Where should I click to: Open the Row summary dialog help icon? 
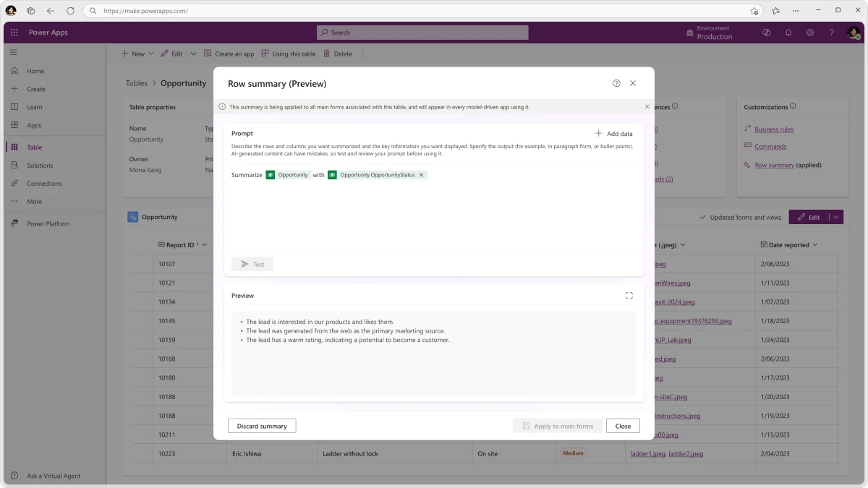click(x=616, y=83)
